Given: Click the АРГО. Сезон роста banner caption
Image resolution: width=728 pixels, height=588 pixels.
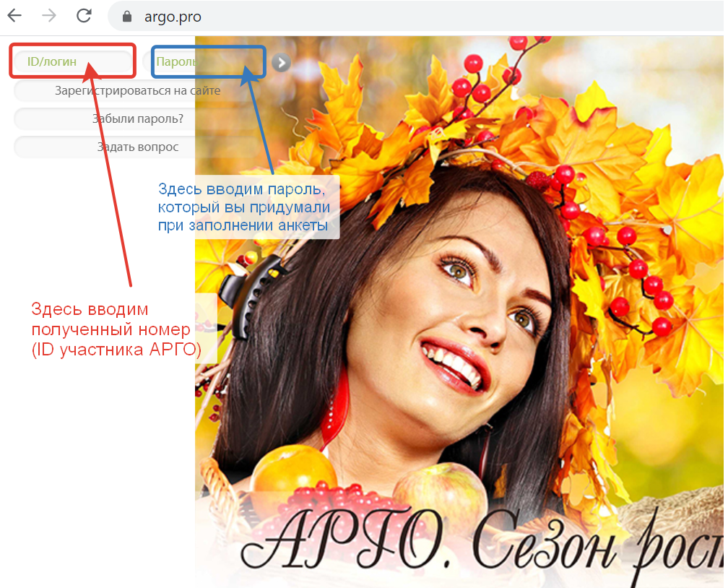Looking at the screenshot, I should click(482, 545).
